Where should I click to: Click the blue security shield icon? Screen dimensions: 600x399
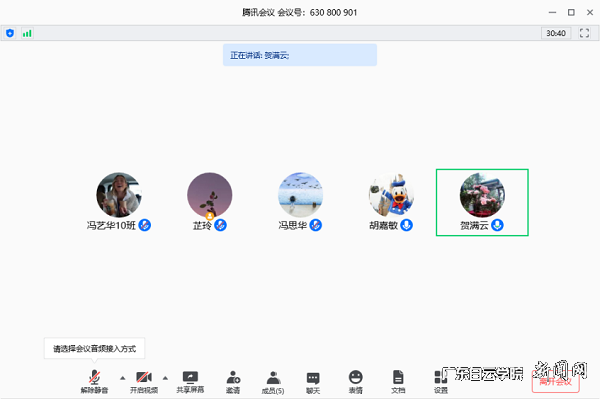tap(10, 33)
